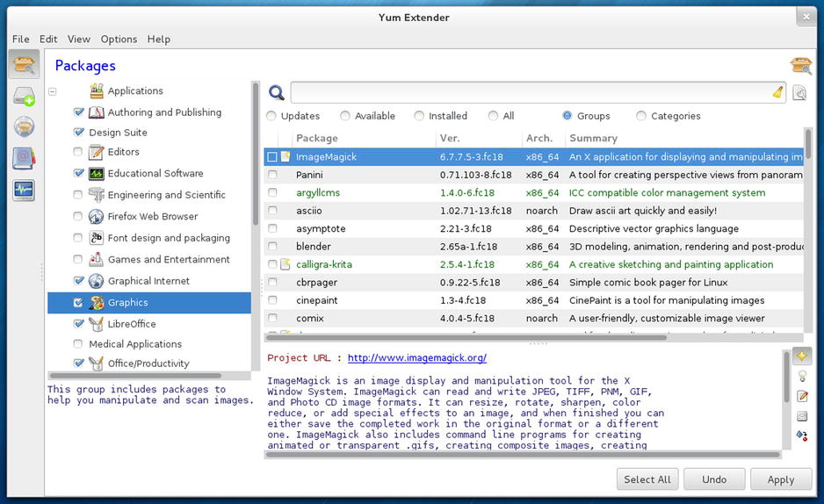Sort by Summary column header
This screenshot has width=824, height=504.
pos(684,138)
